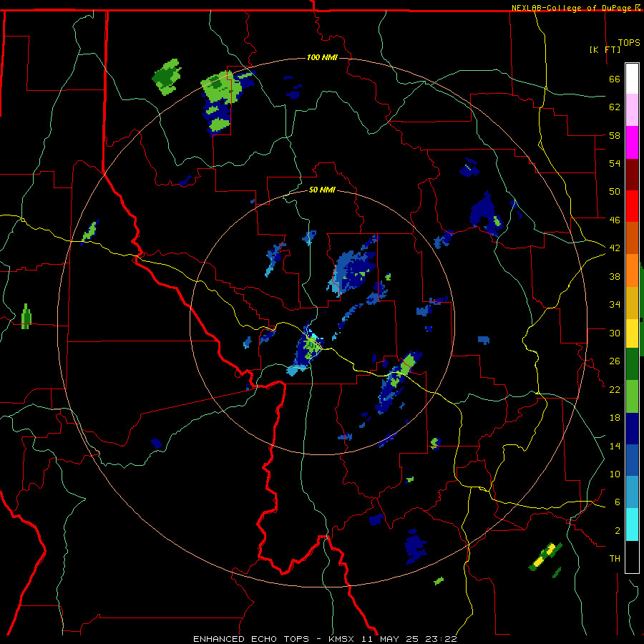This screenshot has width=644, height=644.
Task: Click the 30 value on the scale
Action: pyautogui.click(x=615, y=333)
